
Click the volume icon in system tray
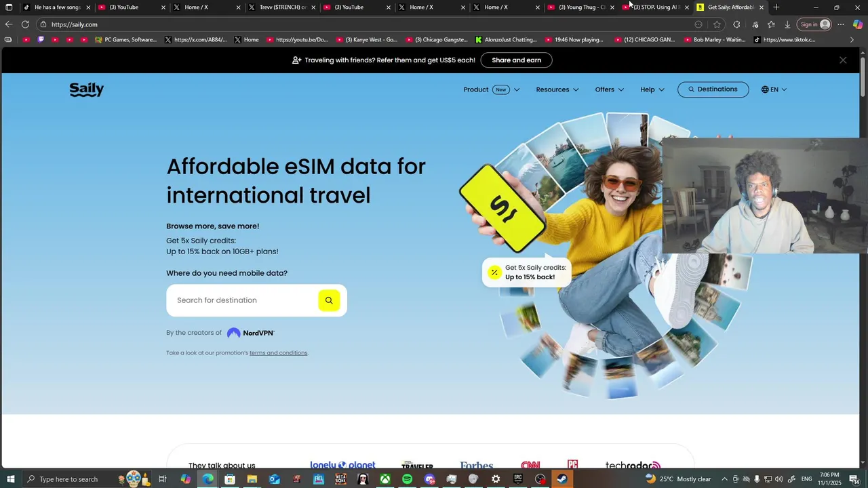[x=778, y=479]
